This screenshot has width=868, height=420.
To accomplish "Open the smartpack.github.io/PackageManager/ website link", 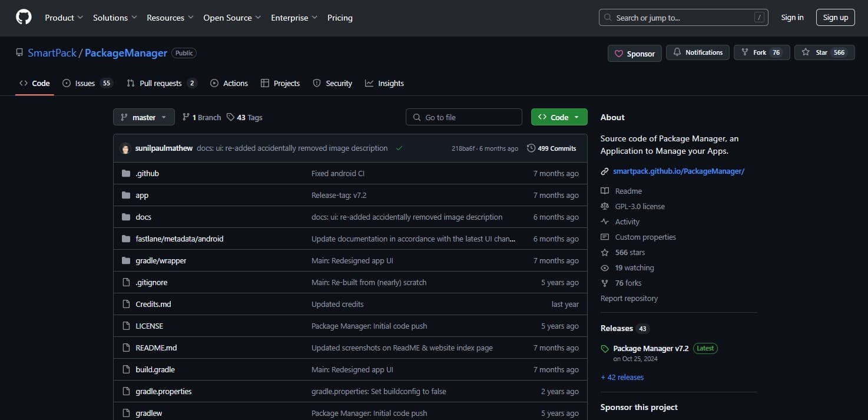I will point(678,171).
